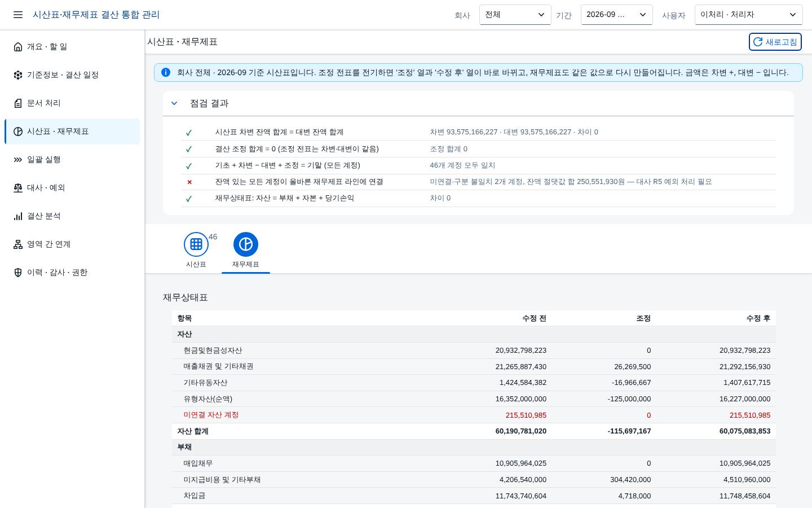Click the 수정 전 column header
Image resolution: width=812 pixels, height=508 pixels.
(534, 318)
